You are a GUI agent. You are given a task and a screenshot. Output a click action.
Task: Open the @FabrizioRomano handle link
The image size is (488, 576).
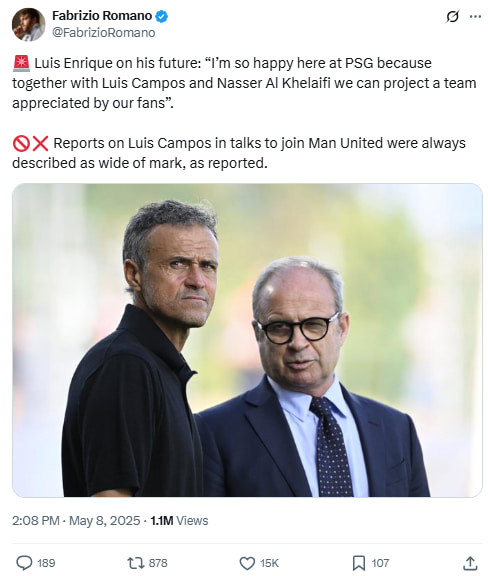click(x=104, y=33)
